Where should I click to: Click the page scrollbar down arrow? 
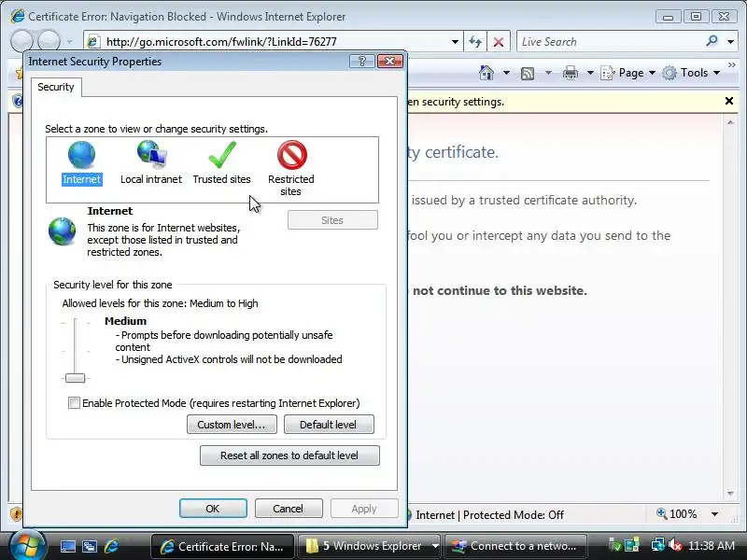[730, 494]
